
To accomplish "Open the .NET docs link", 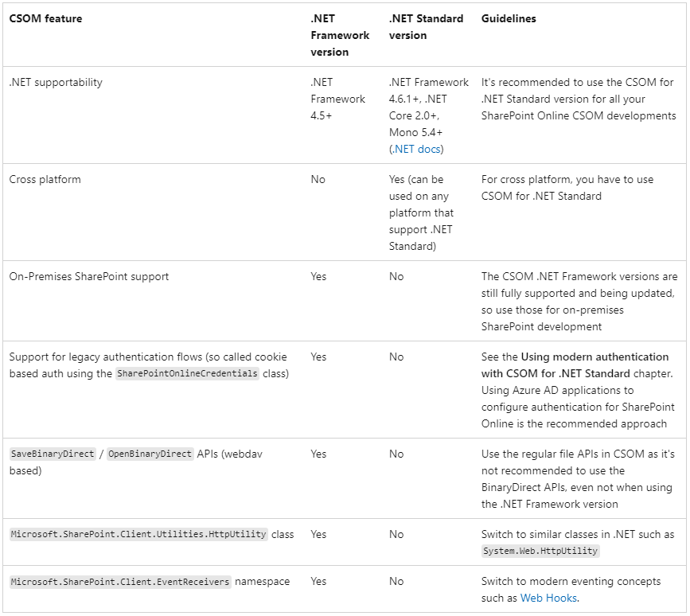I will 418,149.
